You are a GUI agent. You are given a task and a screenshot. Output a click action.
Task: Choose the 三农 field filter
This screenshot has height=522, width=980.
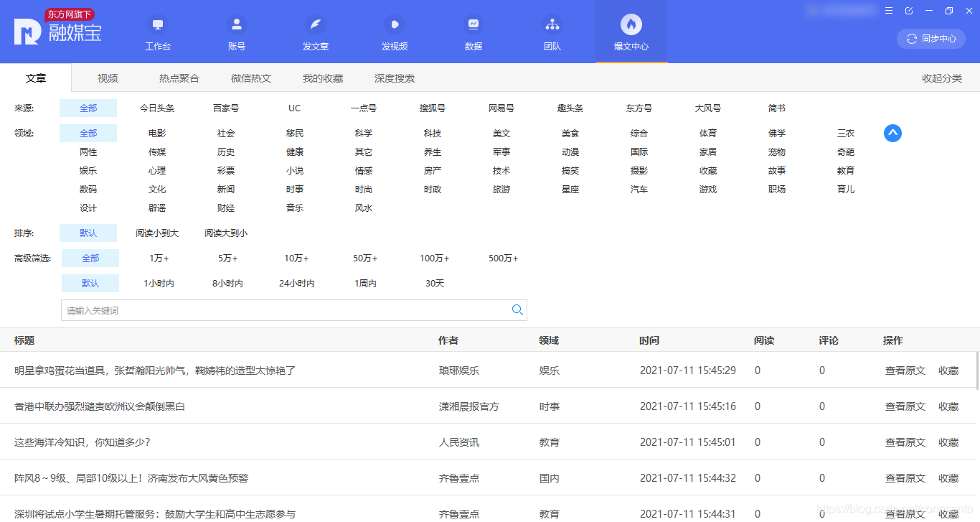[846, 134]
